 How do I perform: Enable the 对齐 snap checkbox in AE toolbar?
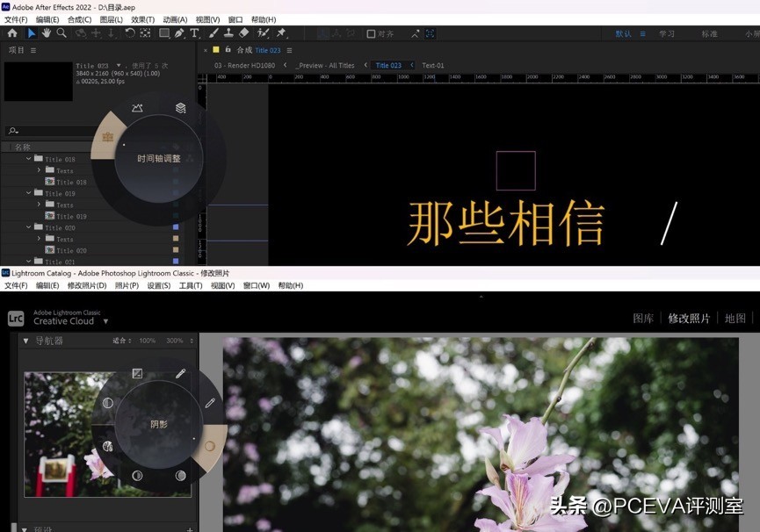point(370,33)
